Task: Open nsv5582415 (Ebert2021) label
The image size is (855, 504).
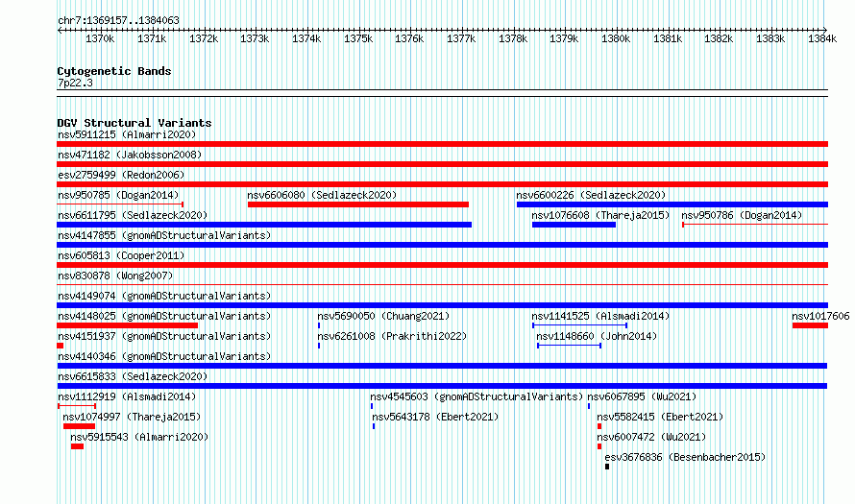Action: tap(660, 417)
